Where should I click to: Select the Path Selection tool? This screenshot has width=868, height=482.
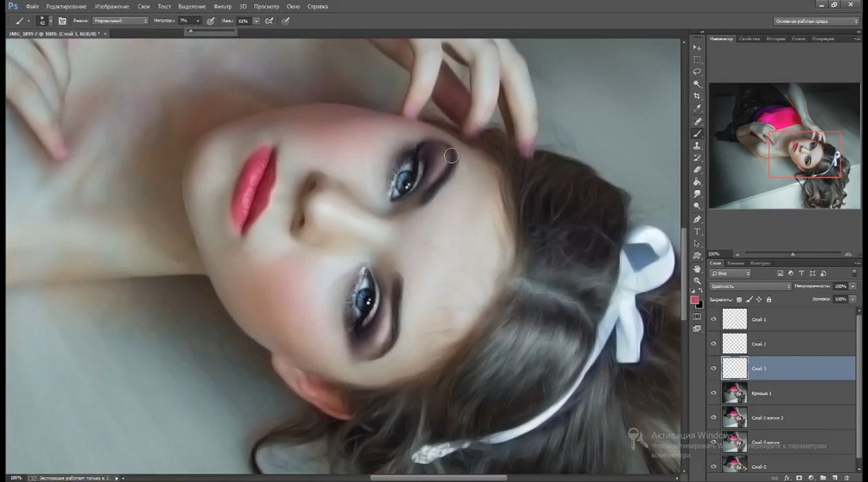697,244
